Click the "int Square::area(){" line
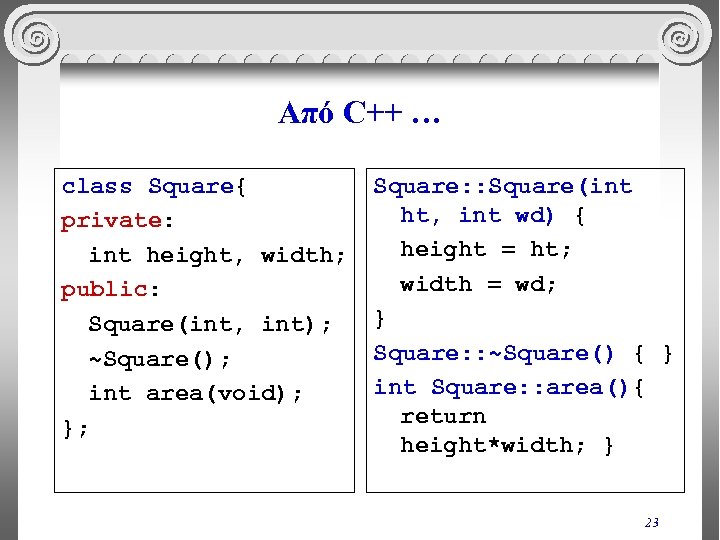Viewport: 720px width, 540px height. coord(510,387)
